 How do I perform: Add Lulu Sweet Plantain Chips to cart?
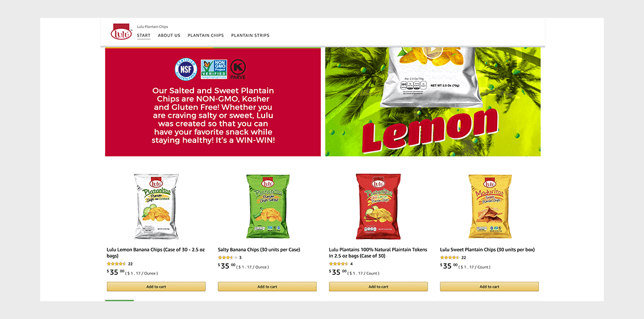coord(490,286)
